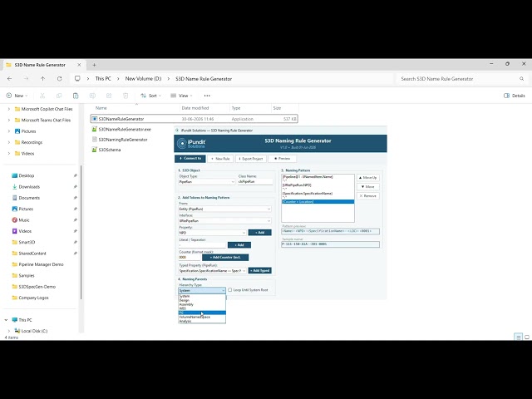Select WBS in the hierarchy list

(202, 308)
